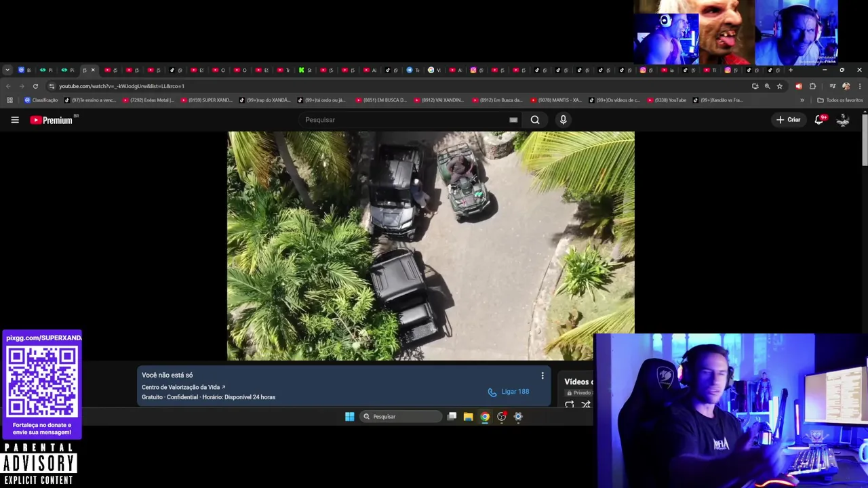Open the bookmarks apps grid icon
868x488 pixels.
[x=9, y=100]
